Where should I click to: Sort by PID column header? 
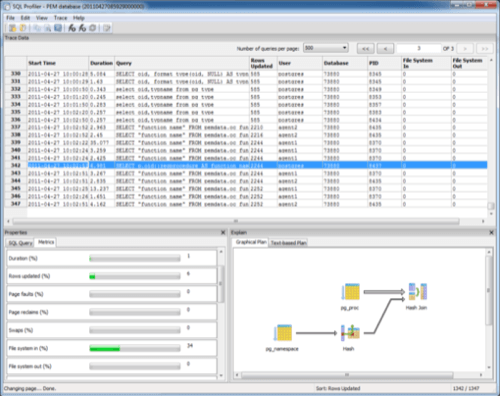click(x=384, y=63)
